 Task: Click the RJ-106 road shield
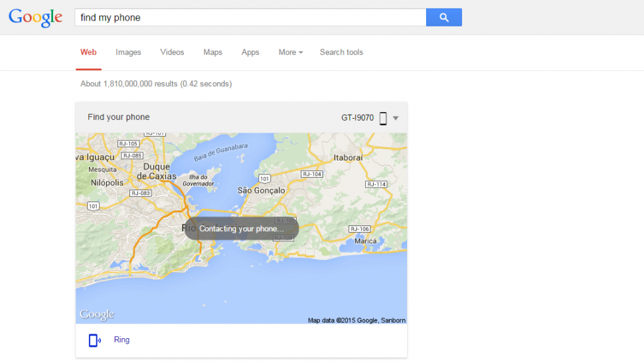[359, 229]
